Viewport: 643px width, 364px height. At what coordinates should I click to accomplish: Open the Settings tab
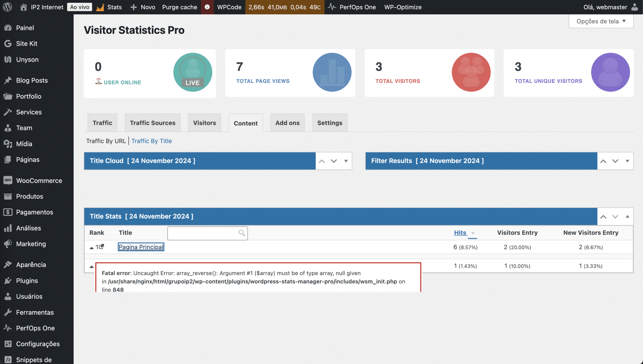[330, 123]
